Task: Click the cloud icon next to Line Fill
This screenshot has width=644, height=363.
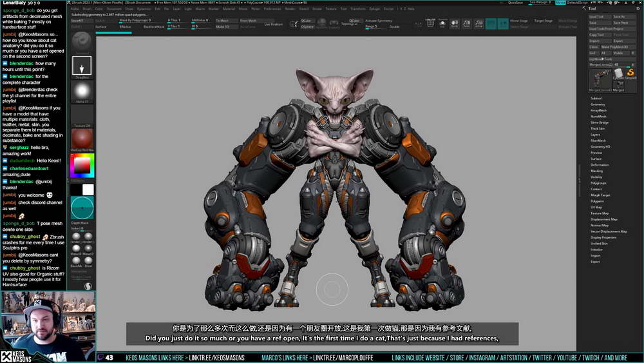Action: [442, 23]
